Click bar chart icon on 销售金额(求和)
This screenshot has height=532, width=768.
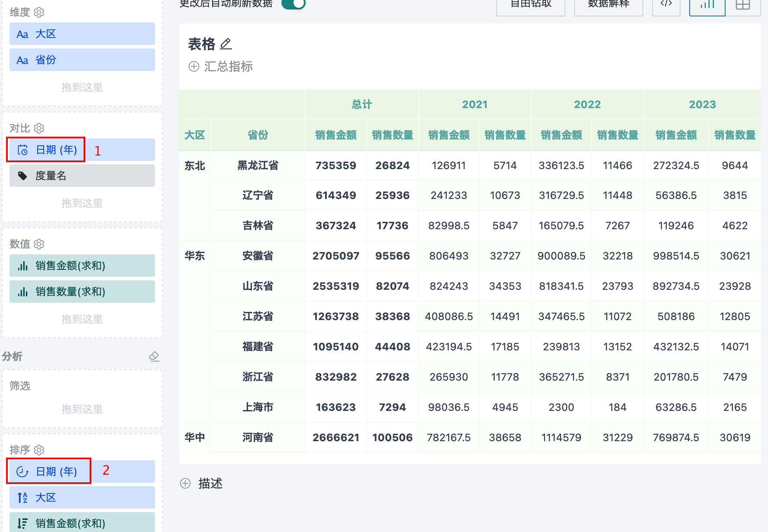click(23, 266)
